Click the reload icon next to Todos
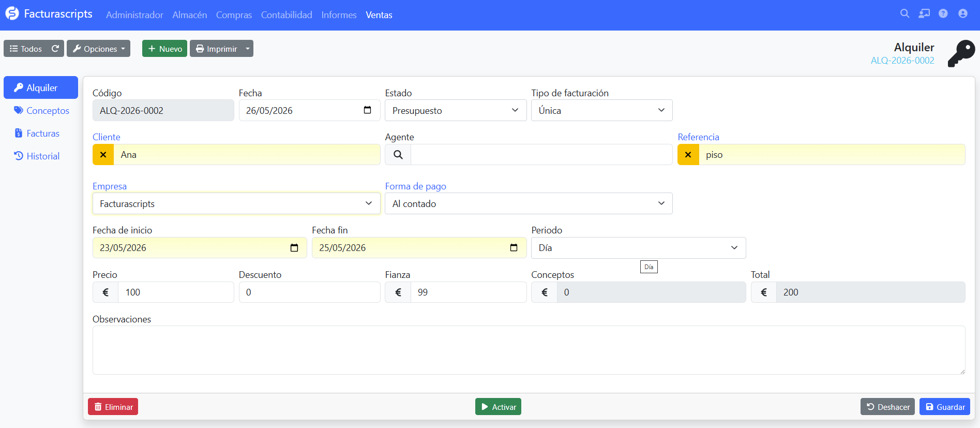 point(55,49)
